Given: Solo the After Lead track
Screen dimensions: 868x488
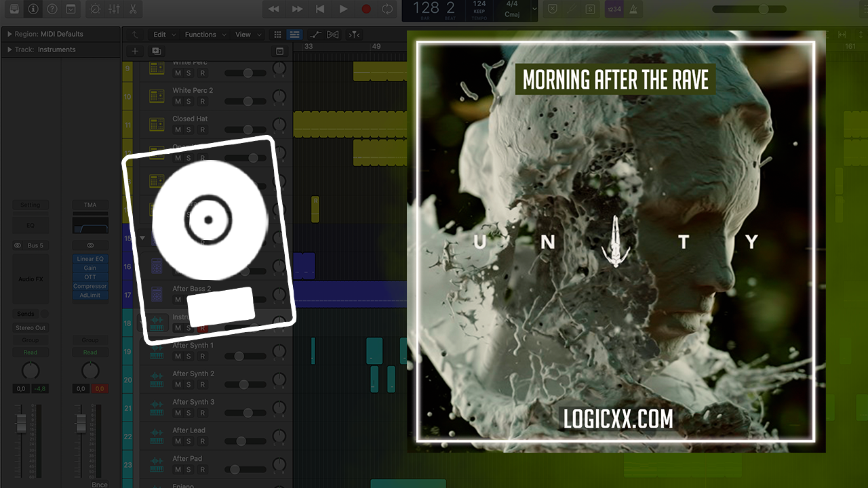Looking at the screenshot, I should pos(189,441).
